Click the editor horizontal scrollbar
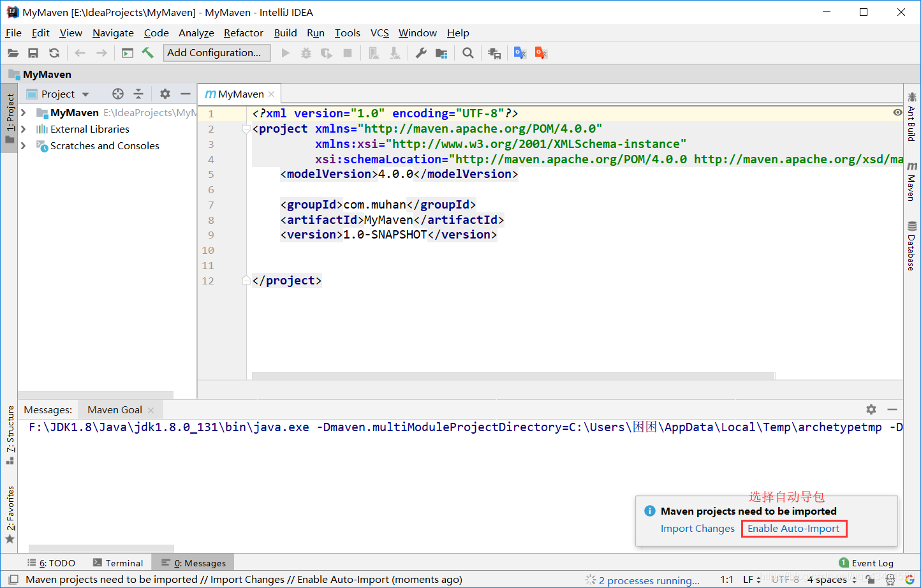 coord(513,376)
